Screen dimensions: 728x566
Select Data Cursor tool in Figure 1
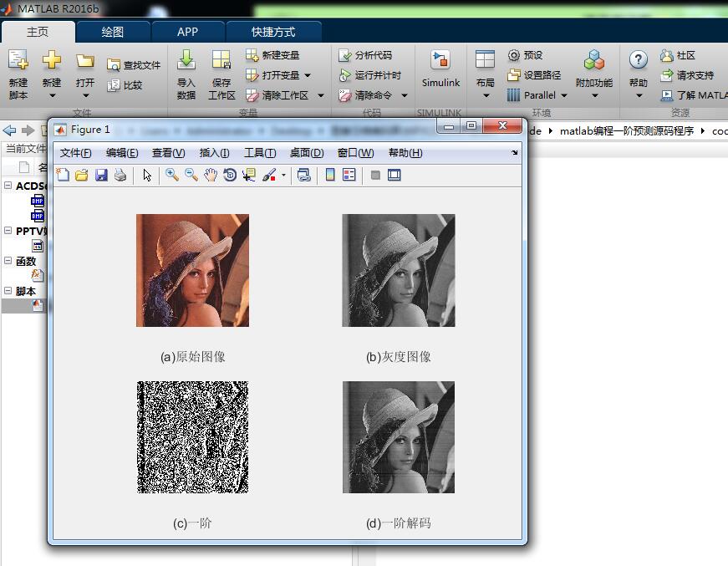pyautogui.click(x=249, y=175)
